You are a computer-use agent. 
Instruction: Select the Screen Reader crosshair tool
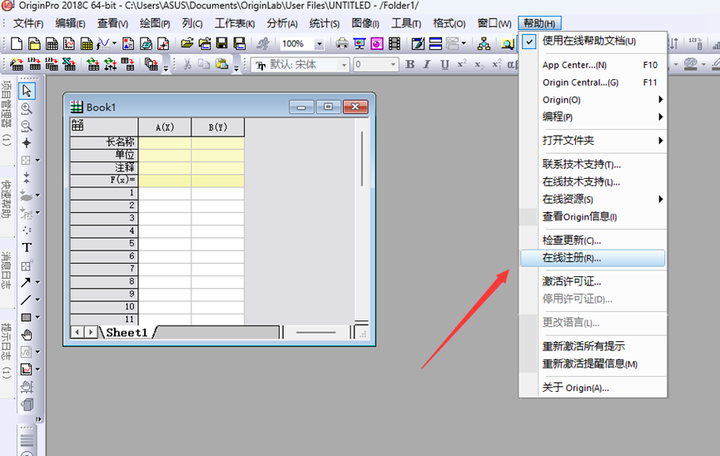(x=27, y=143)
